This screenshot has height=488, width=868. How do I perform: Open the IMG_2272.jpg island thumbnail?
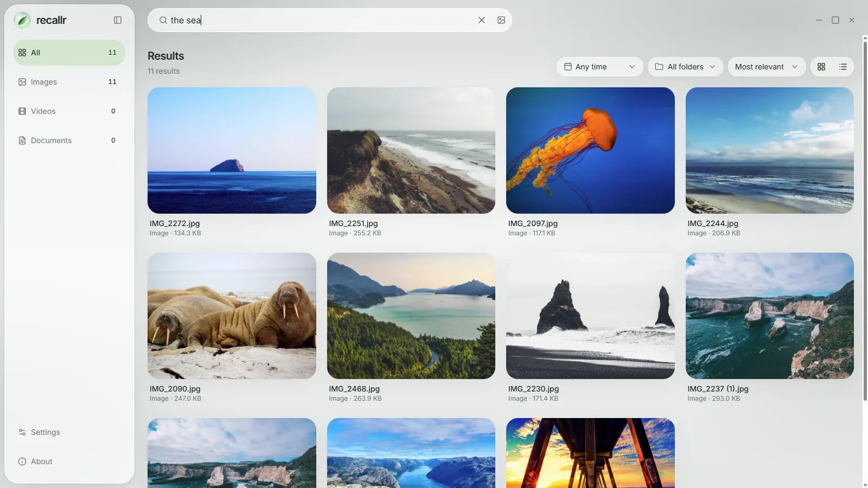point(232,150)
